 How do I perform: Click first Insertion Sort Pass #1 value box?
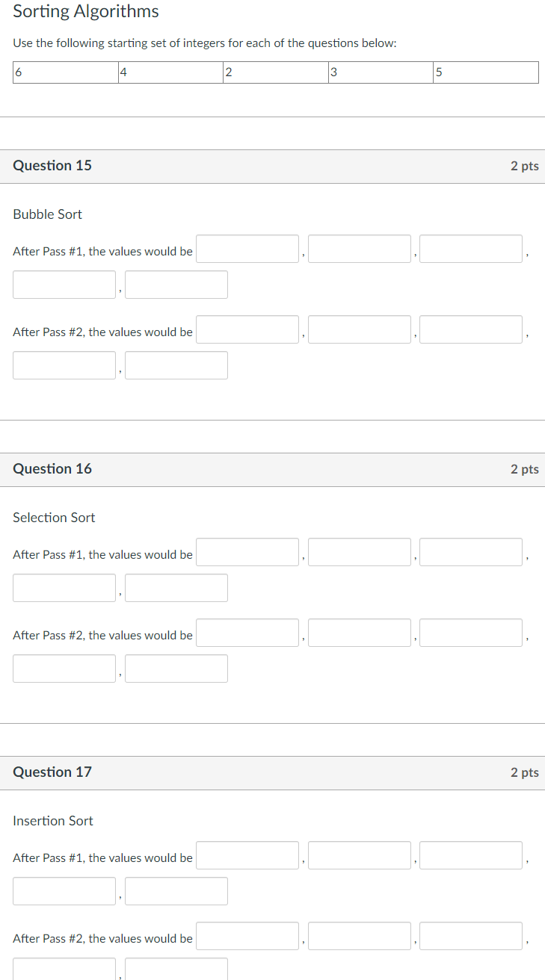247,855
